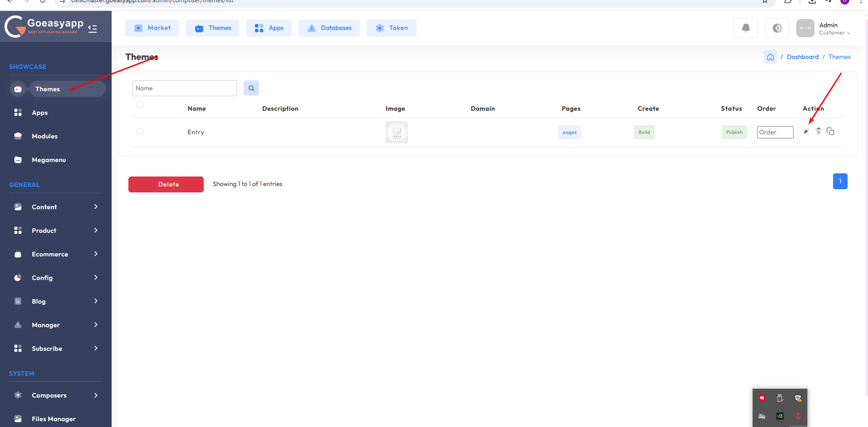
Task: Click the duplicate icon for Entry theme
Action: click(x=830, y=131)
